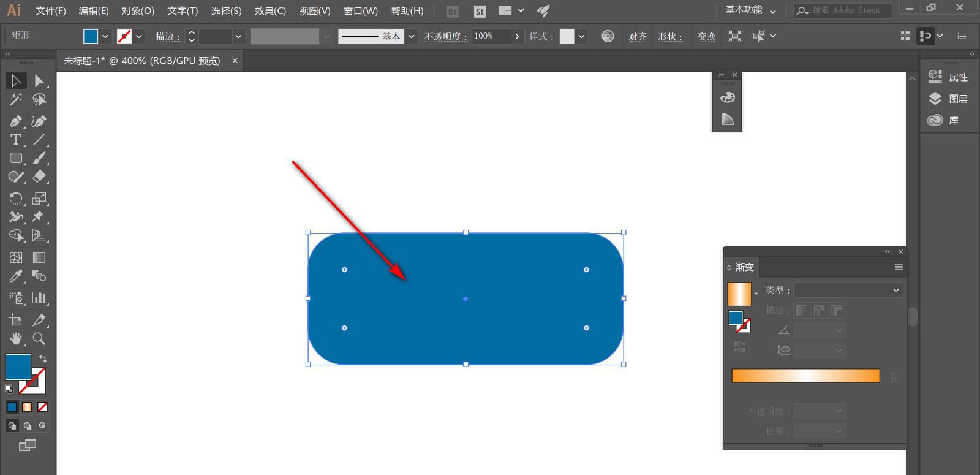The width and height of the screenshot is (980, 475).
Task: Open the 基本功能 workspace switcher
Action: [750, 10]
